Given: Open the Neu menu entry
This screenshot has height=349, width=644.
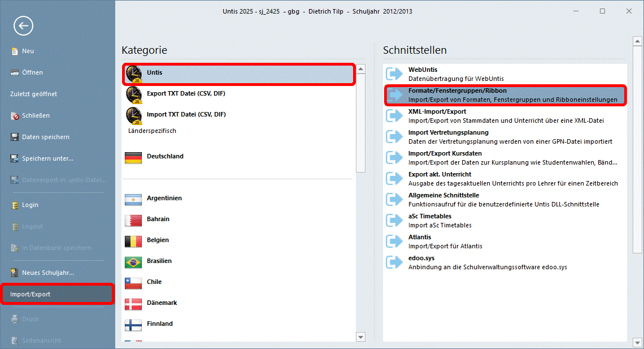Looking at the screenshot, I should [x=28, y=51].
